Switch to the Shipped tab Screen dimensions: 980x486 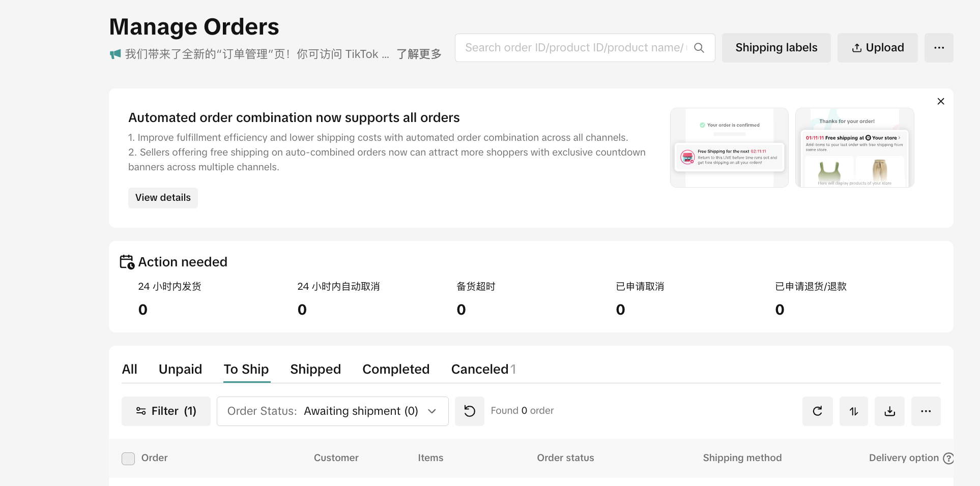coord(315,369)
